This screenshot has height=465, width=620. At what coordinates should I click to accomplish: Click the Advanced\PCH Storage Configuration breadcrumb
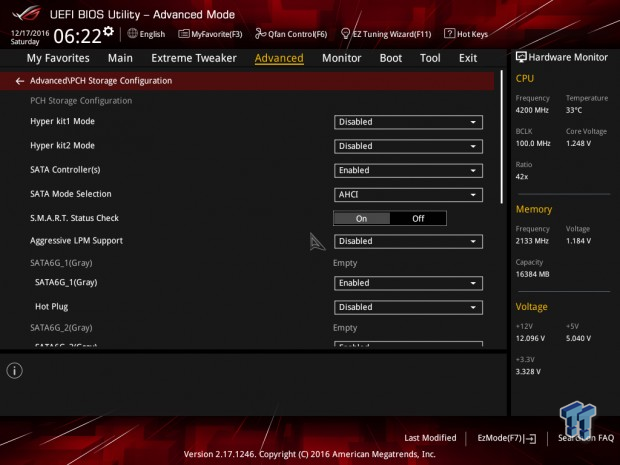[101, 81]
